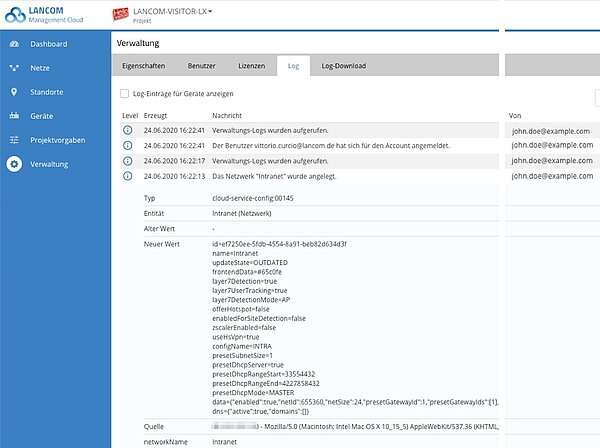The height and width of the screenshot is (448, 600).
Task: Click info icon of first log entry
Action: pos(127,131)
